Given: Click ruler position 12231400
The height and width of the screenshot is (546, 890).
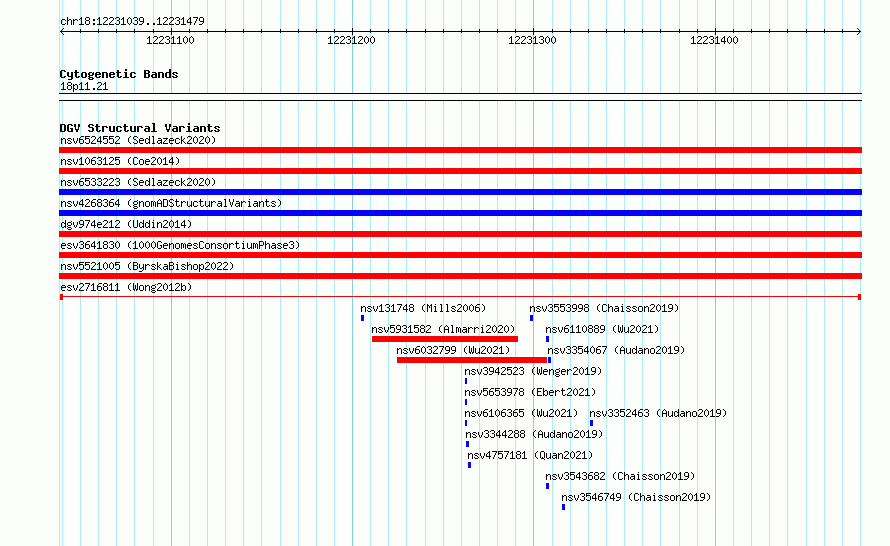Looking at the screenshot, I should (714, 40).
